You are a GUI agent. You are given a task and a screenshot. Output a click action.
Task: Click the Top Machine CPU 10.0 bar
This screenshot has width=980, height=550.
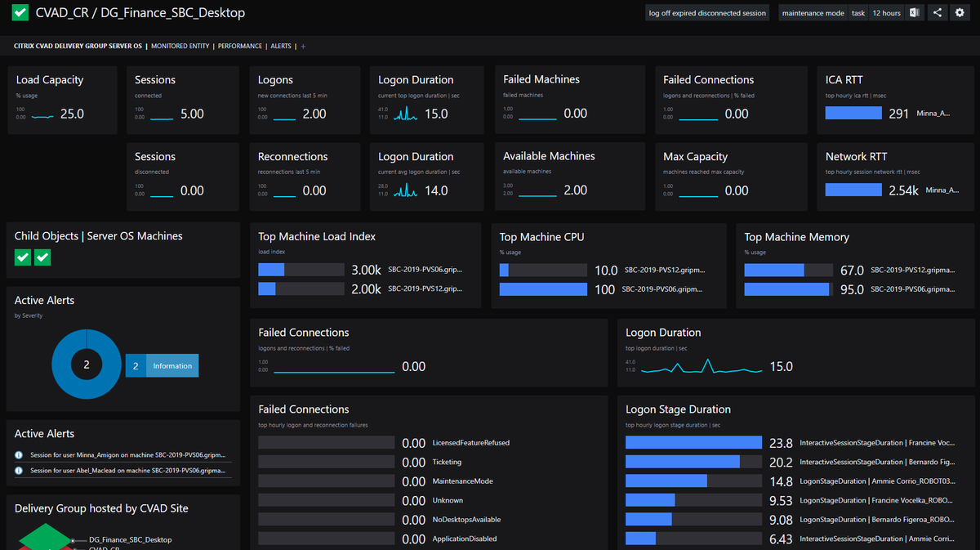543,270
